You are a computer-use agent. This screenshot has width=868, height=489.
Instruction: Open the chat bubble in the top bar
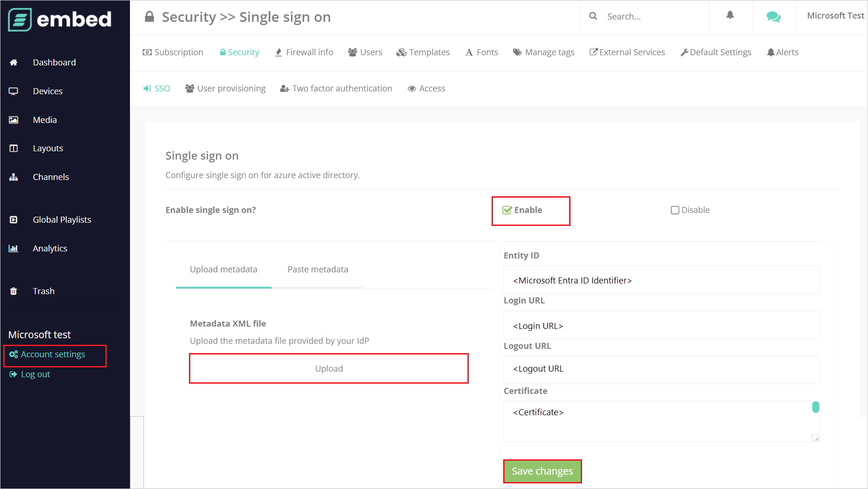click(773, 16)
